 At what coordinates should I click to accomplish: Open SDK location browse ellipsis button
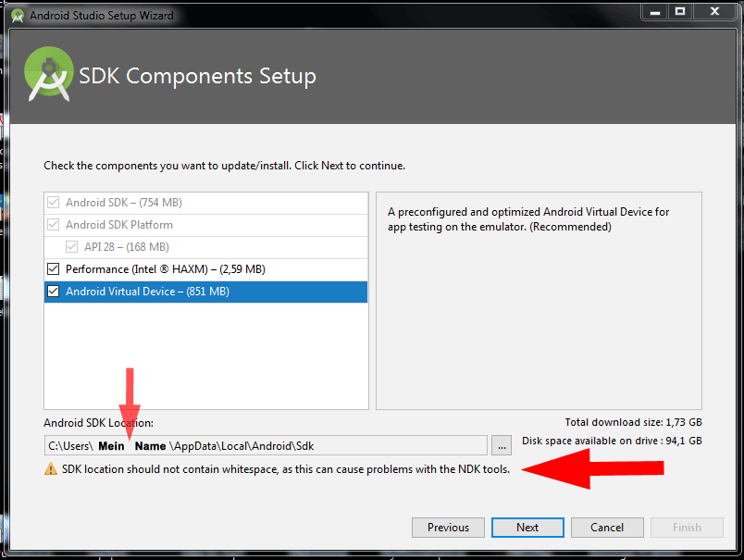tap(501, 445)
